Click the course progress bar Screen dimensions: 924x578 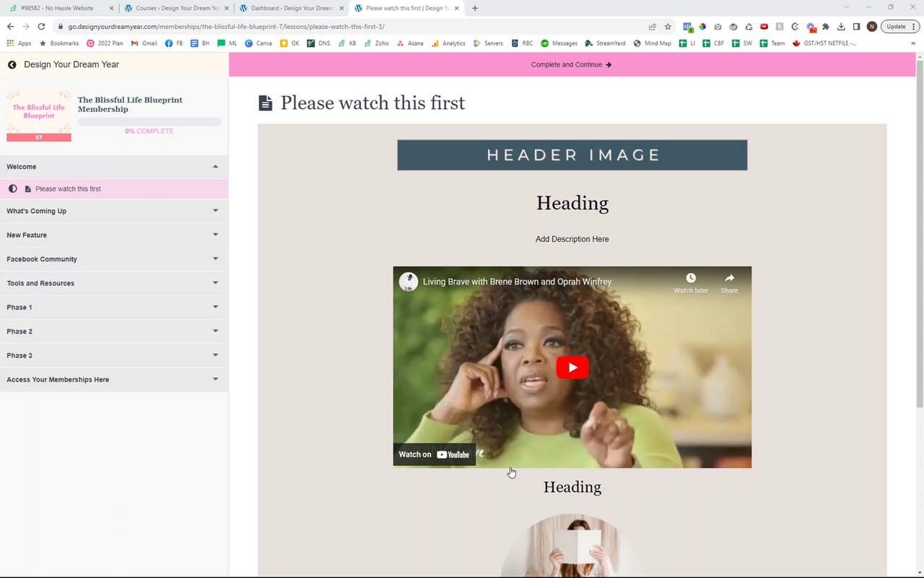149,122
